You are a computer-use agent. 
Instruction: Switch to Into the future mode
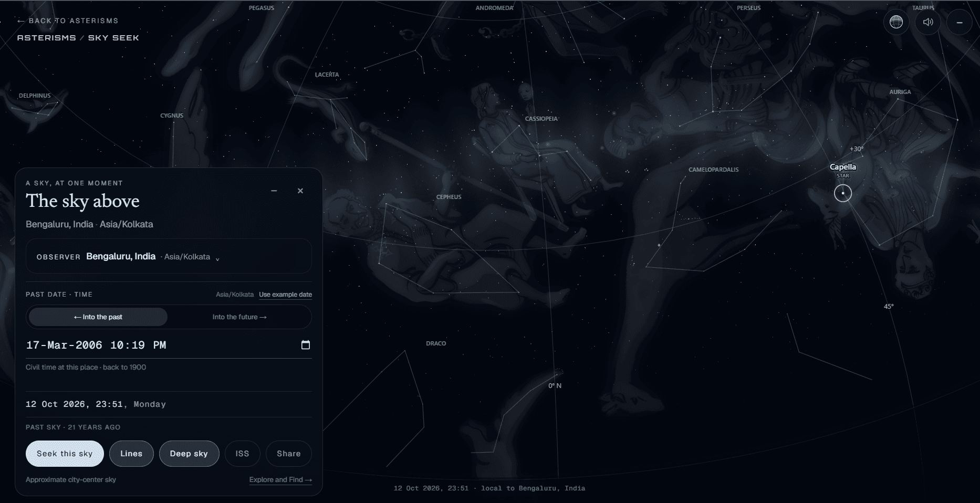[239, 317]
